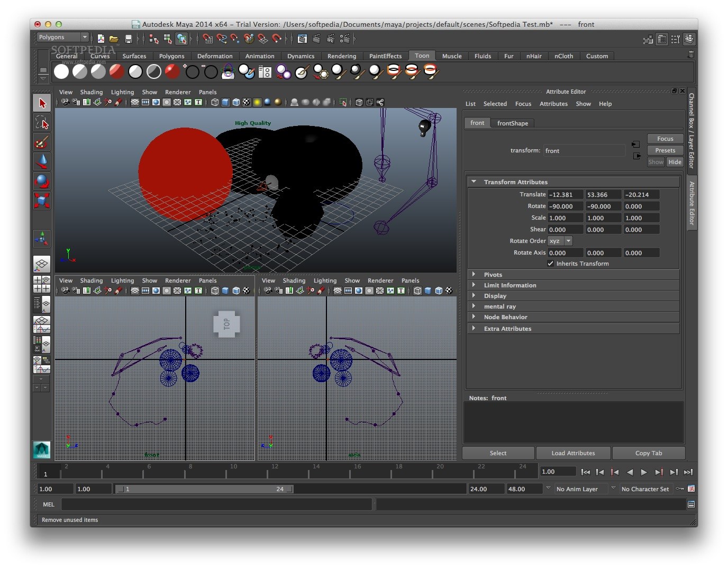Open the frontShape tab

[512, 123]
